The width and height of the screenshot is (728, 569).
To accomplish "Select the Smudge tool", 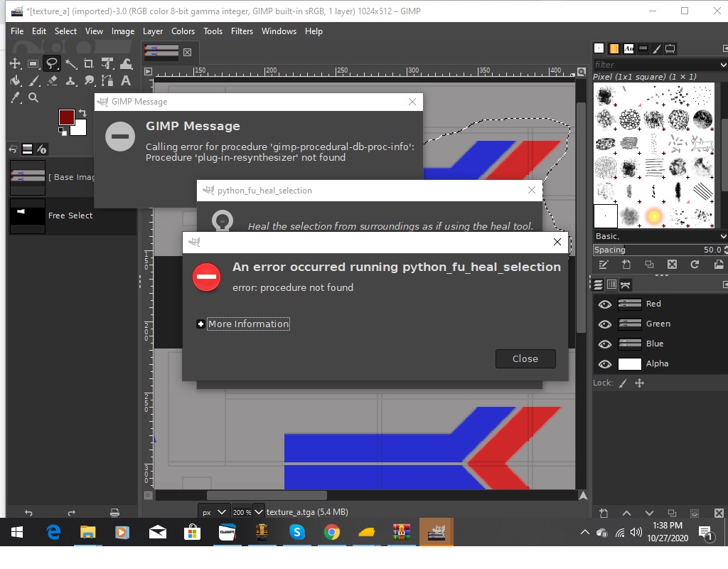I will coord(89,81).
